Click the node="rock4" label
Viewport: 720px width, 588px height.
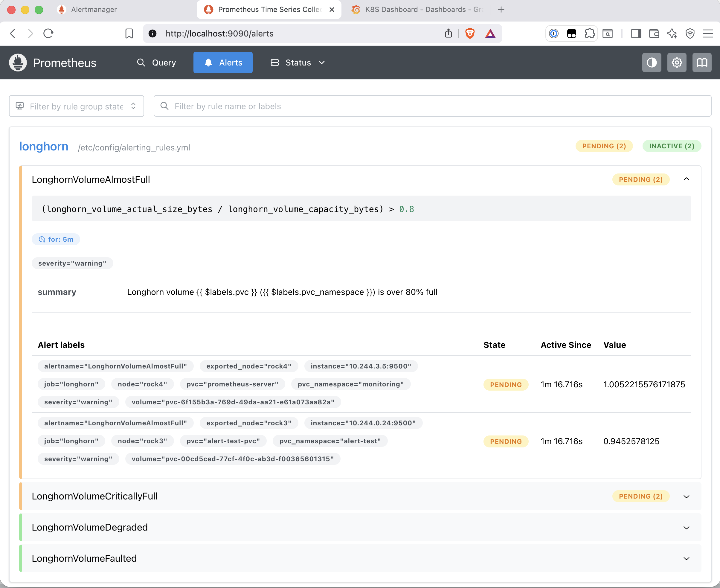(x=142, y=384)
